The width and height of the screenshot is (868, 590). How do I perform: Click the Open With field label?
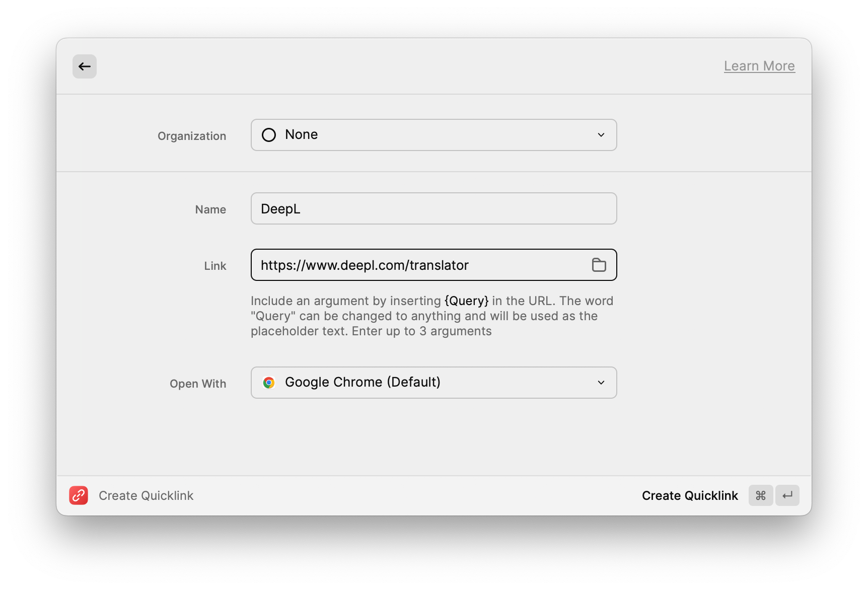pos(198,384)
